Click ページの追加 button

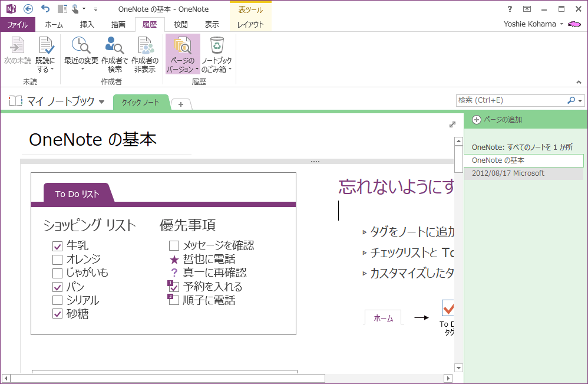pos(497,120)
